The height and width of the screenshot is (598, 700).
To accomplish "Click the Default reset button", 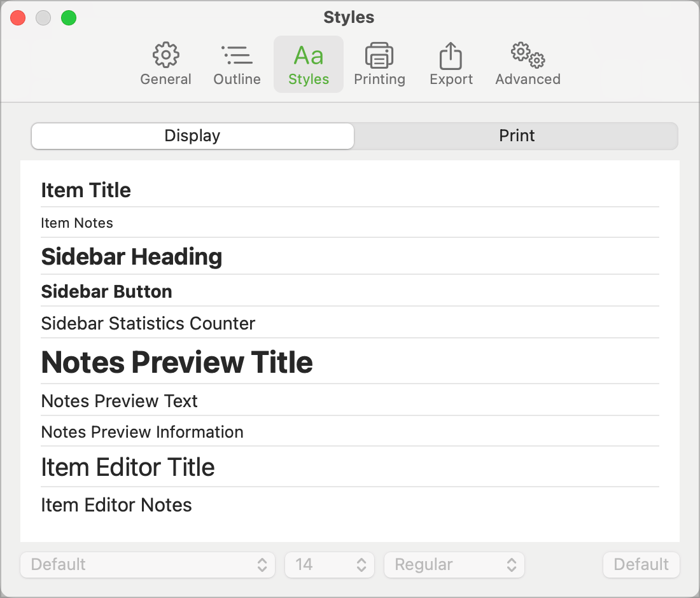I will pyautogui.click(x=641, y=564).
